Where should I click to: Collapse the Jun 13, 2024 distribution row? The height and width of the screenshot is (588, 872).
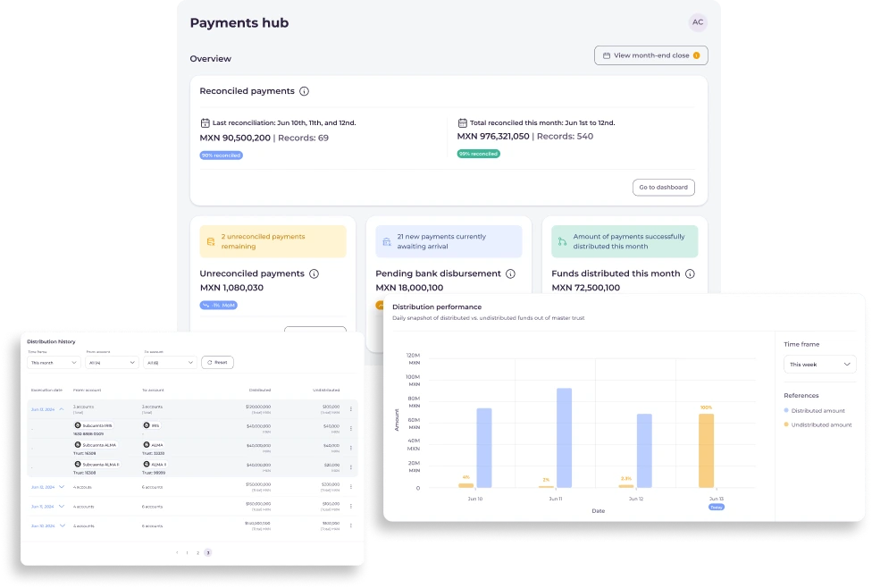[62, 408]
